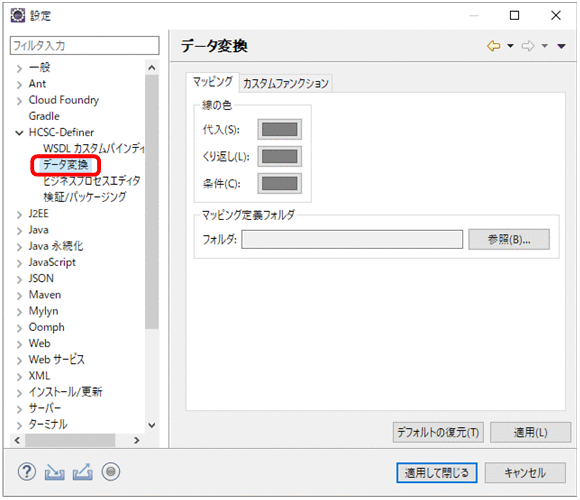The width and height of the screenshot is (580, 500).
Task: Close the 設定 dialog window
Action: [x=556, y=16]
